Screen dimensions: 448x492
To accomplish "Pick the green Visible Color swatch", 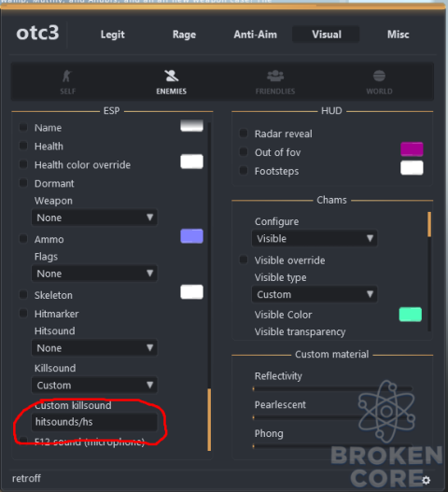I will [x=410, y=315].
